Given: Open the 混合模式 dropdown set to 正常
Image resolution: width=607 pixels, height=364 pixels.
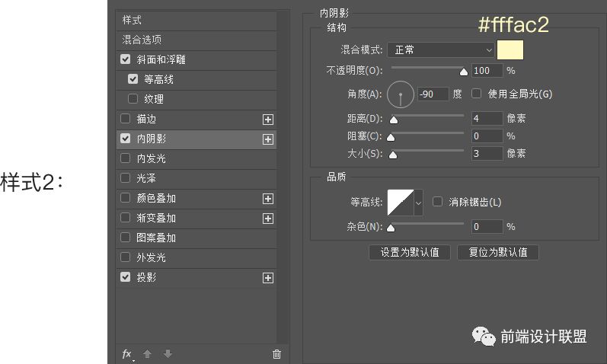Looking at the screenshot, I should point(441,50).
